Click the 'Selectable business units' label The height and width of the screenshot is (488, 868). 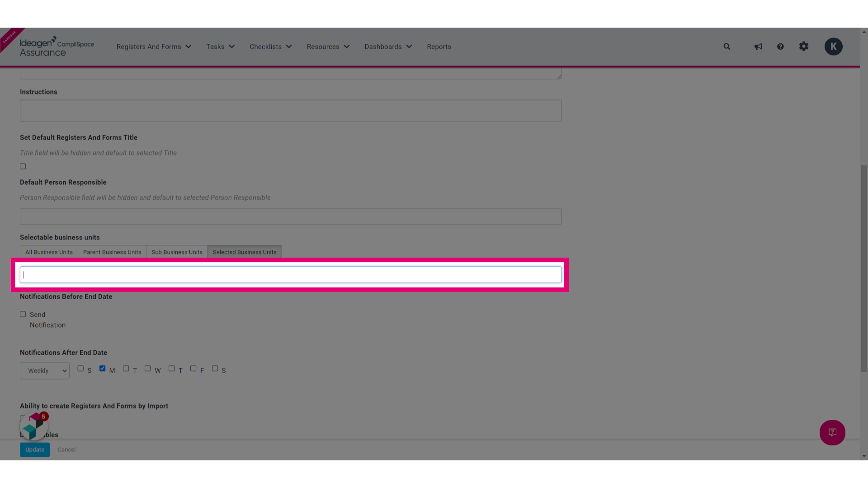(x=60, y=237)
